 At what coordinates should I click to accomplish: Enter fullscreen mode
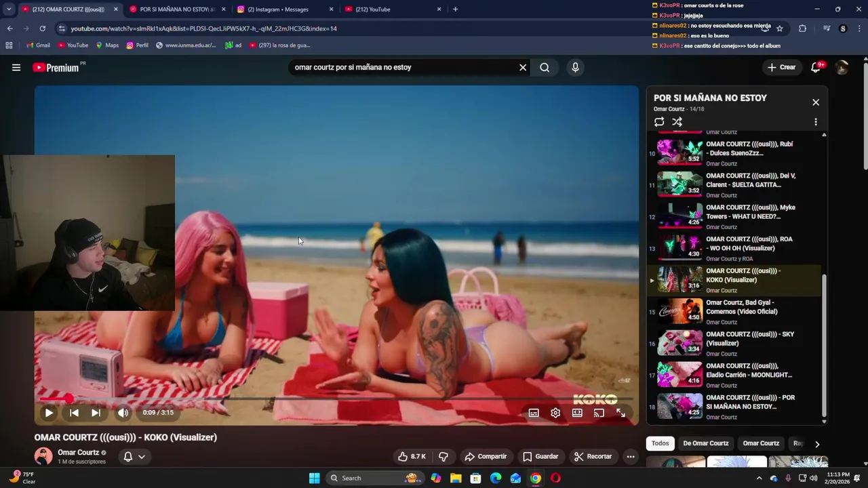pyautogui.click(x=620, y=413)
